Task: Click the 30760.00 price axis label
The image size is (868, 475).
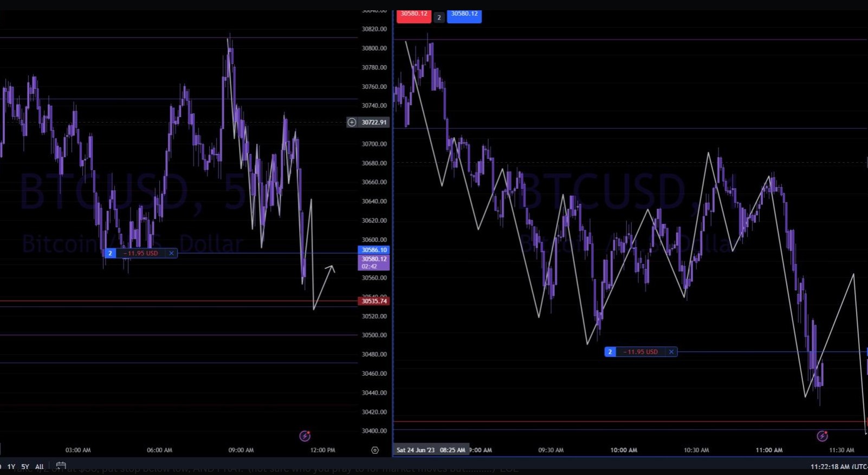Action: (374, 87)
